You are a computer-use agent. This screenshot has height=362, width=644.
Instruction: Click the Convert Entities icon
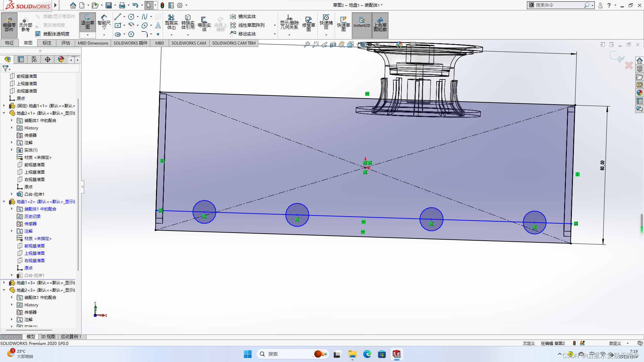(x=187, y=23)
